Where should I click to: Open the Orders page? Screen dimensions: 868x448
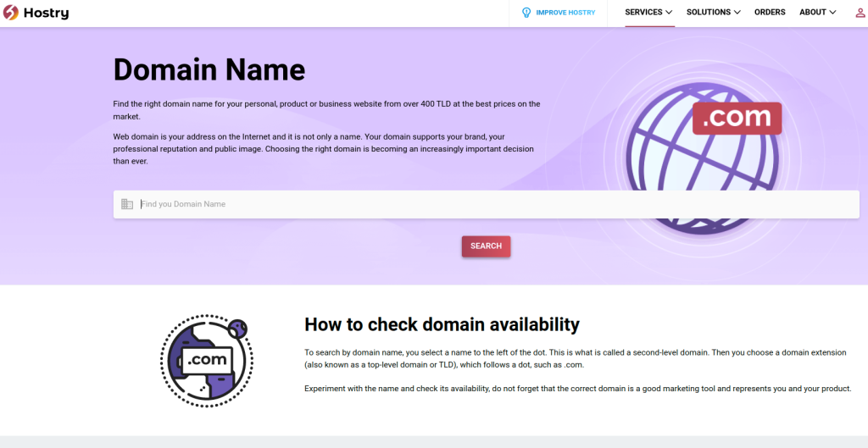tap(770, 12)
